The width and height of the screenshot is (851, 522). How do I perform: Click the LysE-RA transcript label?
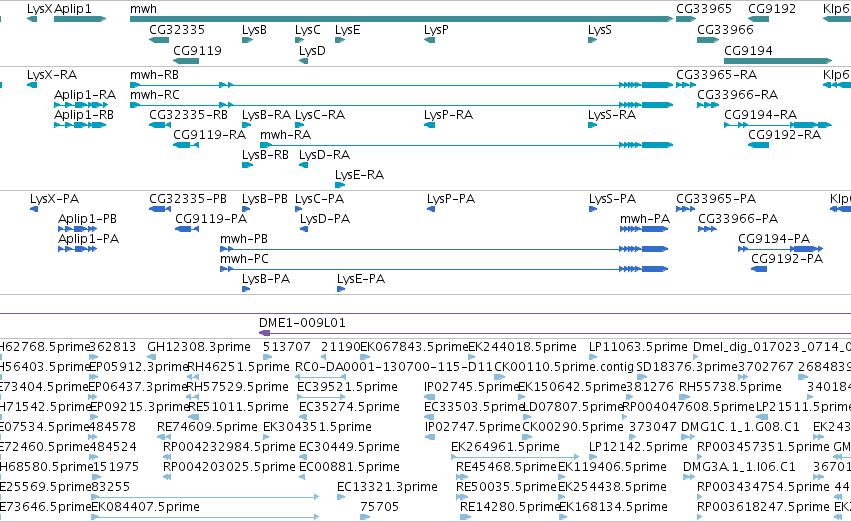(359, 175)
